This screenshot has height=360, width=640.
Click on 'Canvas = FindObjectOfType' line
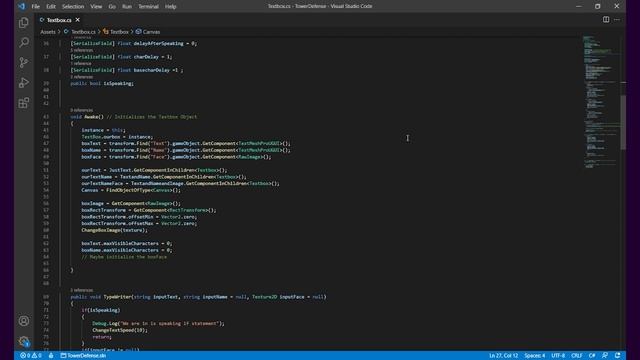point(131,190)
